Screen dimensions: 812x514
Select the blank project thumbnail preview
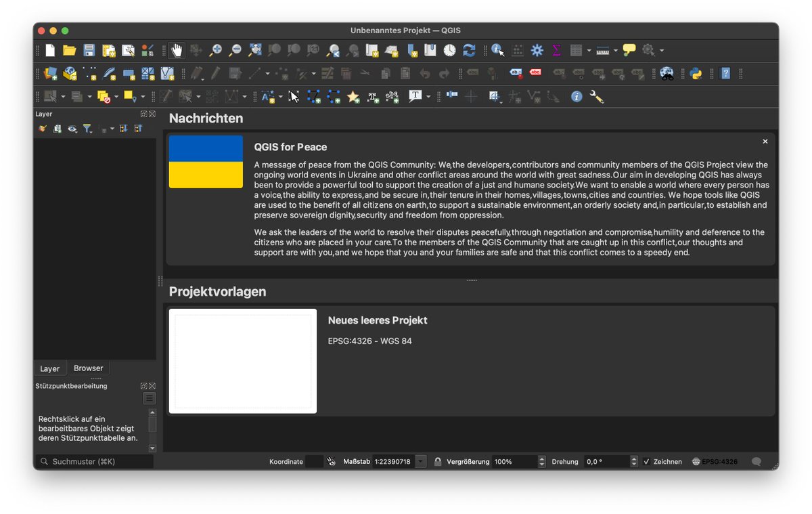(243, 361)
